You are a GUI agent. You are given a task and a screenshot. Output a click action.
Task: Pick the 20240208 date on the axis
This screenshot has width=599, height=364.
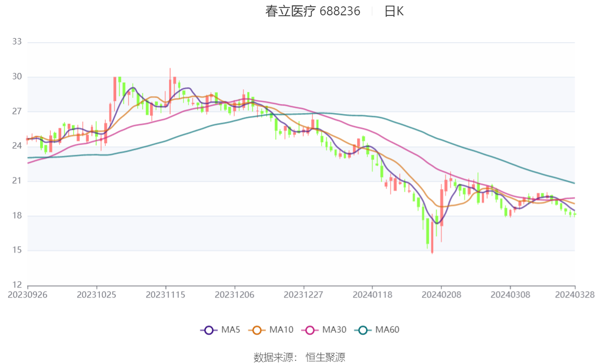coord(441,295)
